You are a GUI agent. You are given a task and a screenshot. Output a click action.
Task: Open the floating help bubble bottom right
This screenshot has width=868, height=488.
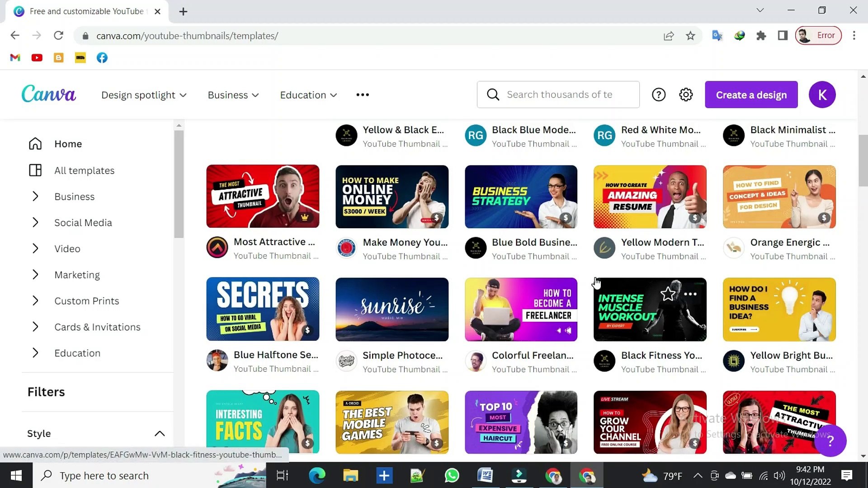click(830, 441)
